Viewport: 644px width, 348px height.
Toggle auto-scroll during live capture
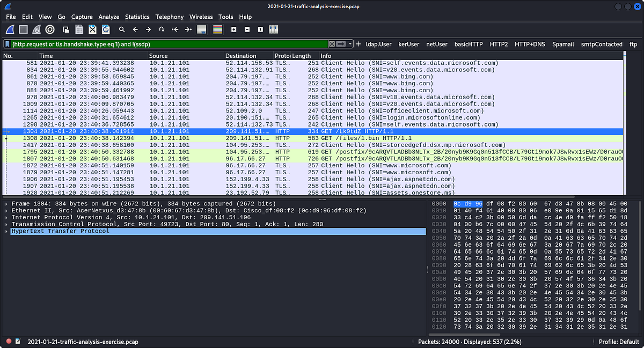(x=202, y=29)
